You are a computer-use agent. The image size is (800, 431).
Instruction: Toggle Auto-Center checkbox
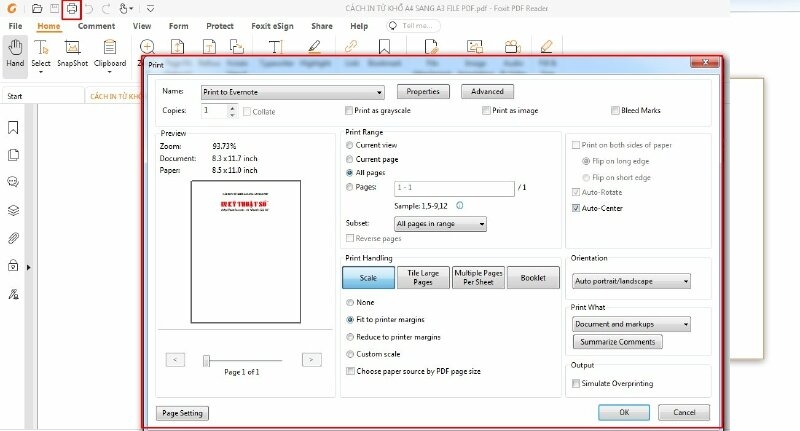point(576,208)
